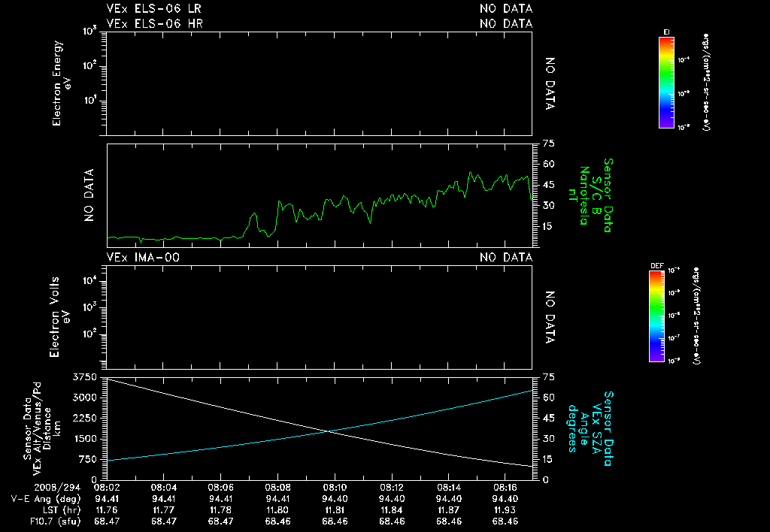Viewport: 770px width, 532px height.
Task: Click the 2008/294 date label
Action: (x=57, y=488)
